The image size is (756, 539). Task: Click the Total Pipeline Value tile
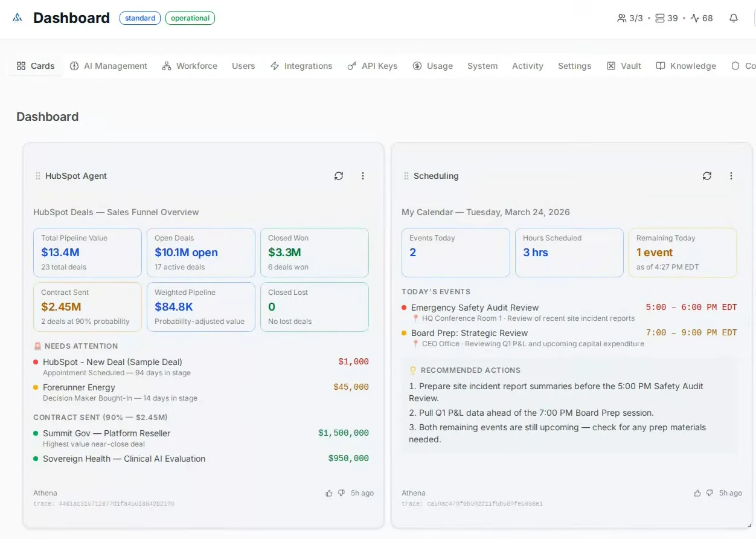pos(88,253)
